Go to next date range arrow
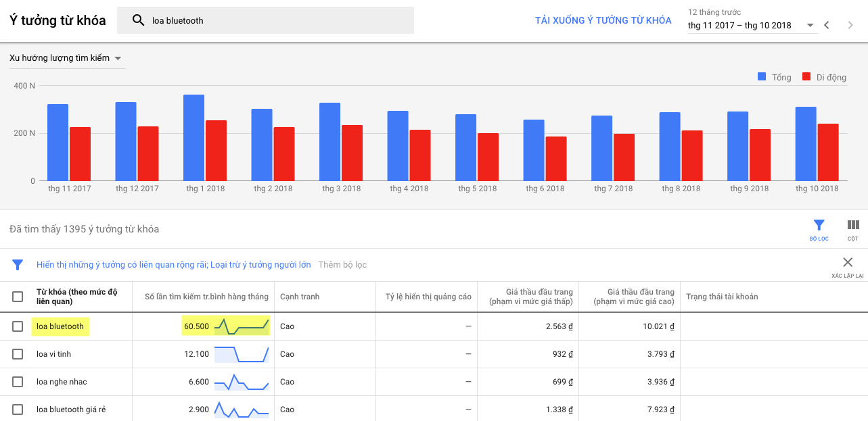 click(x=851, y=26)
